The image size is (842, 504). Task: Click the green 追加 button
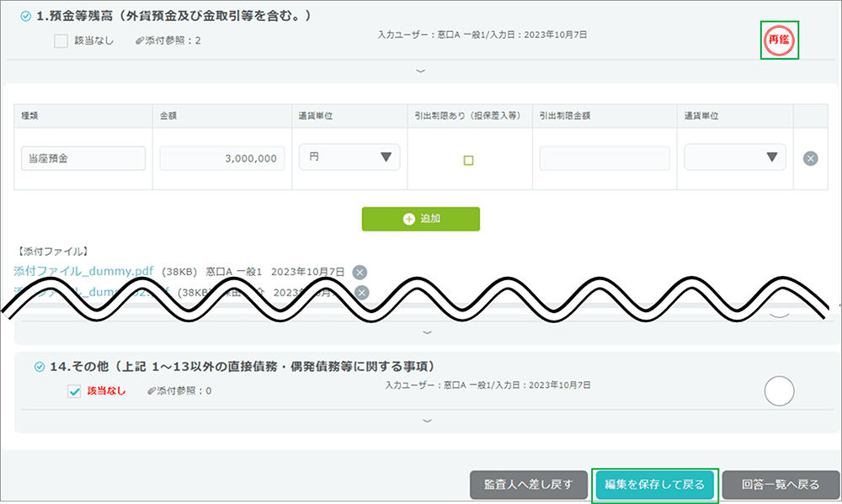[x=420, y=219]
